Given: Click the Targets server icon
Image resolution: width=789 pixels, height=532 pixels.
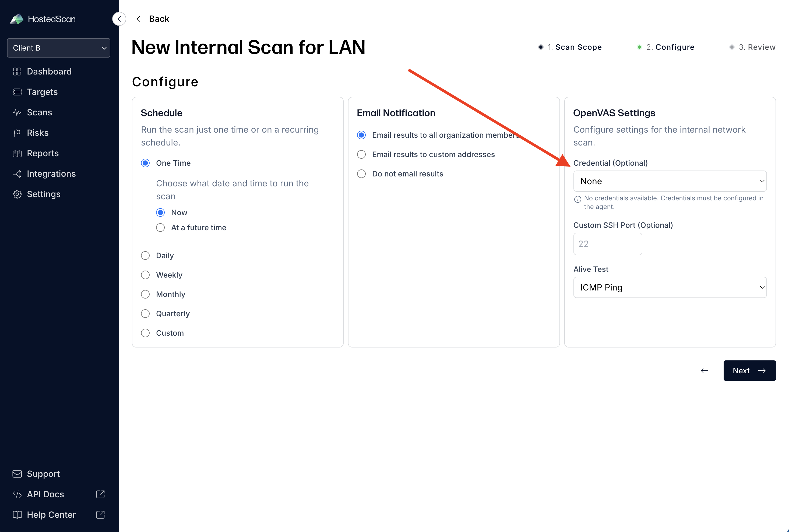Looking at the screenshot, I should point(17,92).
